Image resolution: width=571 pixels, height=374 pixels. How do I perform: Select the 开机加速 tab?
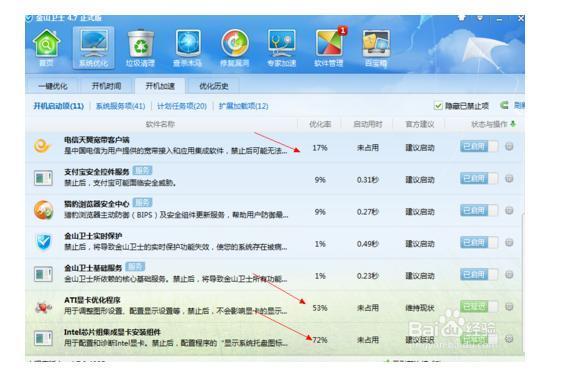click(160, 86)
